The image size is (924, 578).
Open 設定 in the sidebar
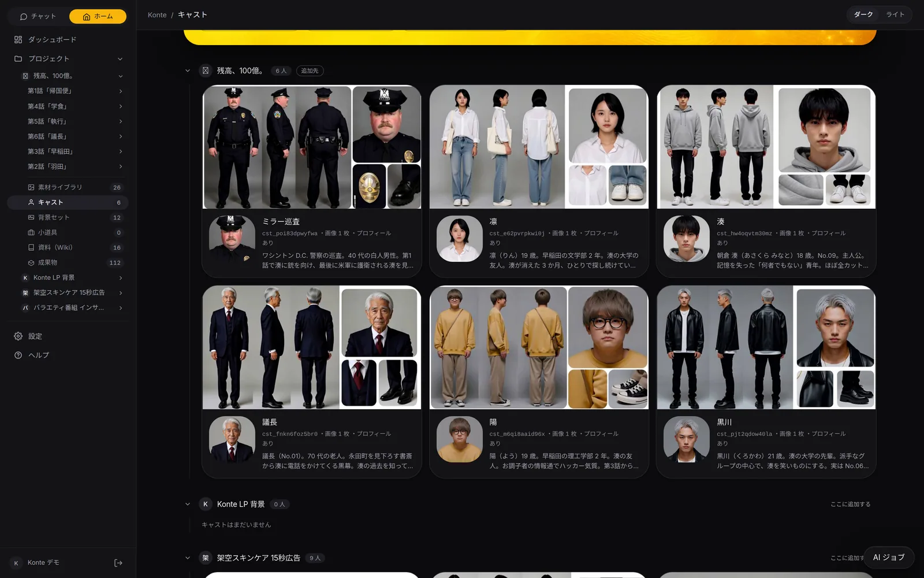tap(68, 336)
